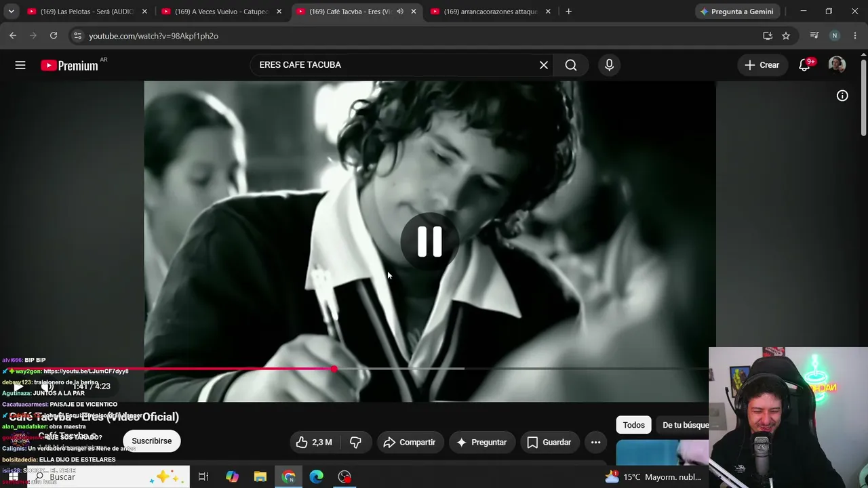
Task: Show video info cards icon
Action: click(x=842, y=96)
